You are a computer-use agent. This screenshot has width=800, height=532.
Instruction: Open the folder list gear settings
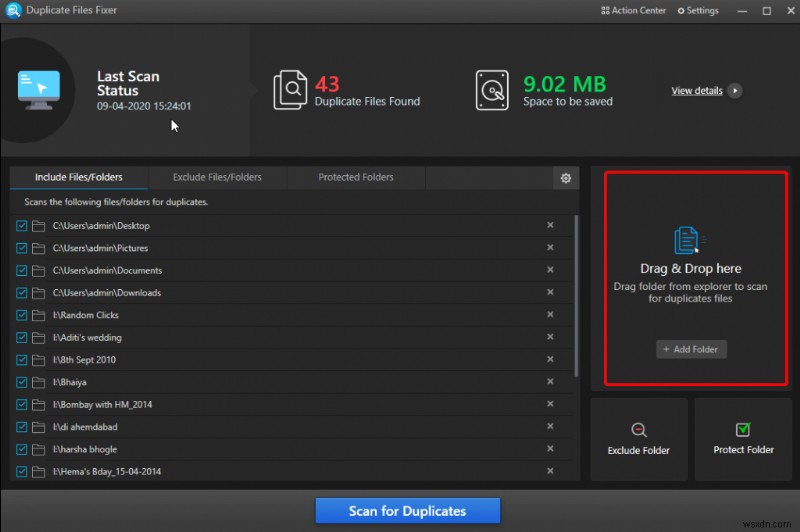(x=566, y=178)
